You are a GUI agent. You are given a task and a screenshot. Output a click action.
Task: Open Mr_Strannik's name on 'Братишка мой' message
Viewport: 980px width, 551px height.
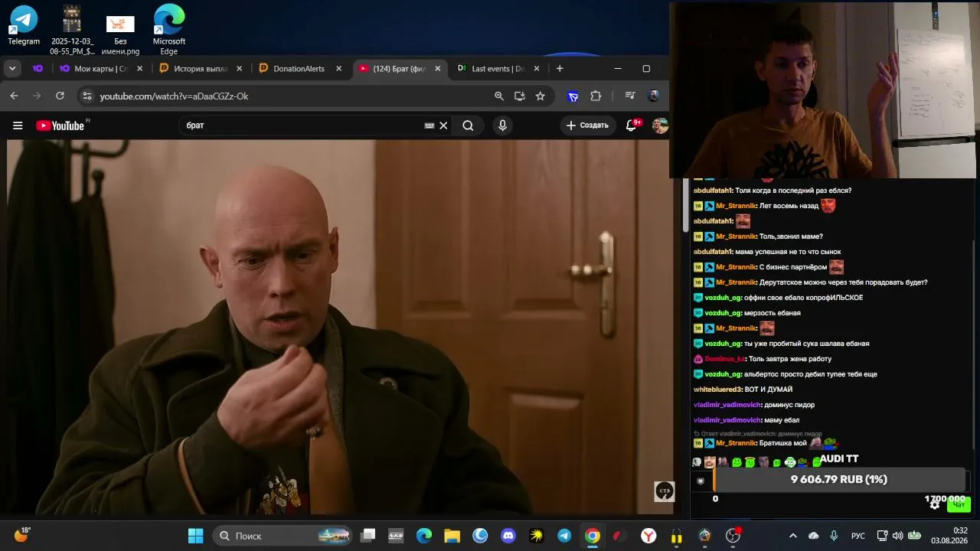tap(736, 443)
